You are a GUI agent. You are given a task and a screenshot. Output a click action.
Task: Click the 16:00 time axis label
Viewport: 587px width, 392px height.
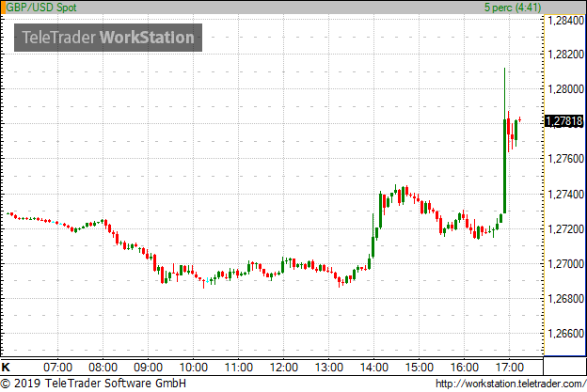point(465,368)
